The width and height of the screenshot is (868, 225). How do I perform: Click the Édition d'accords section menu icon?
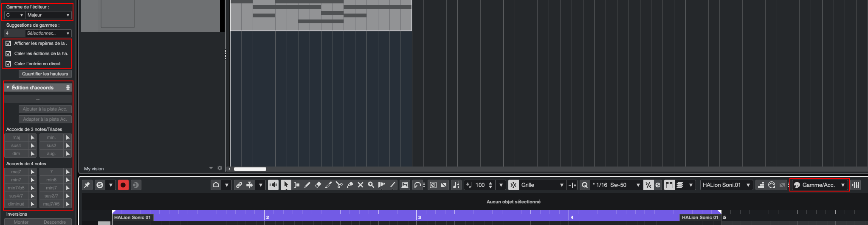point(68,87)
